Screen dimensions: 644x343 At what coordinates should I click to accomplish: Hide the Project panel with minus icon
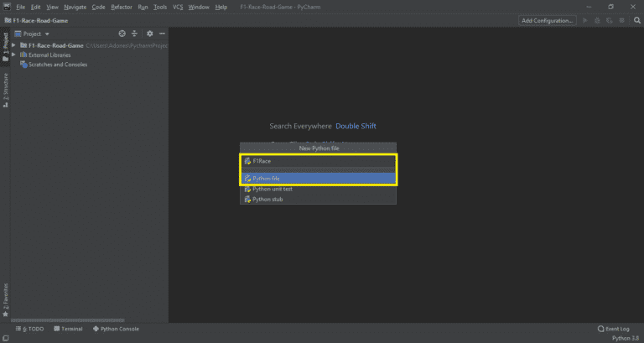pos(162,34)
